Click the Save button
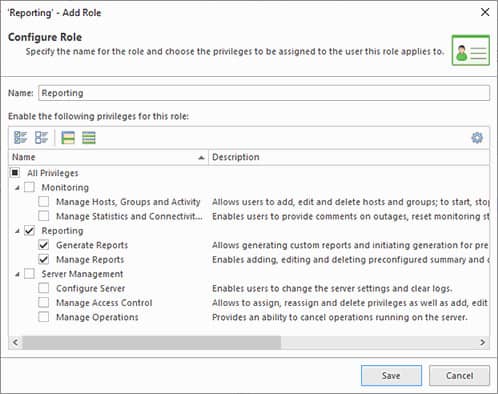 391,376
